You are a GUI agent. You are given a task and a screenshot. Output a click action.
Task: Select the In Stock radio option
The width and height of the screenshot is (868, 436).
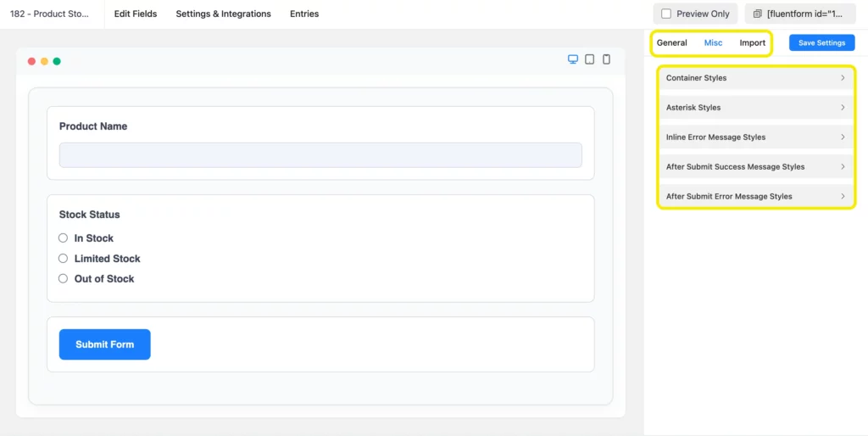click(x=63, y=238)
